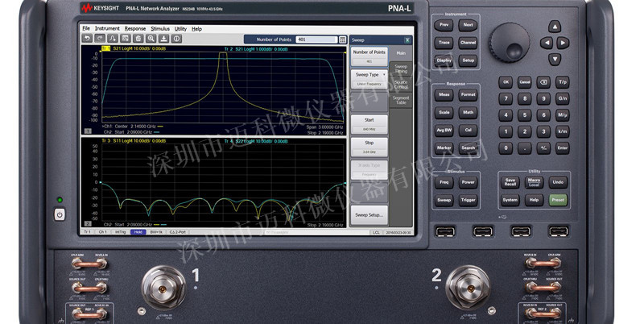Screen dimensions: 644x324
Task: Open the Instrument menu
Action: [107, 28]
